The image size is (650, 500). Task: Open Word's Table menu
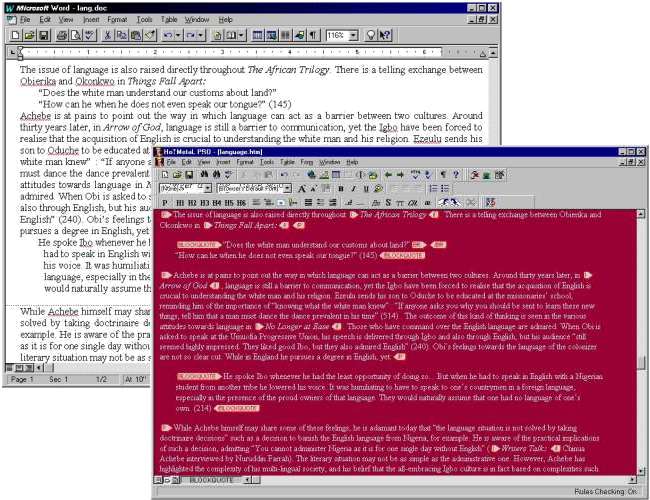pyautogui.click(x=169, y=19)
